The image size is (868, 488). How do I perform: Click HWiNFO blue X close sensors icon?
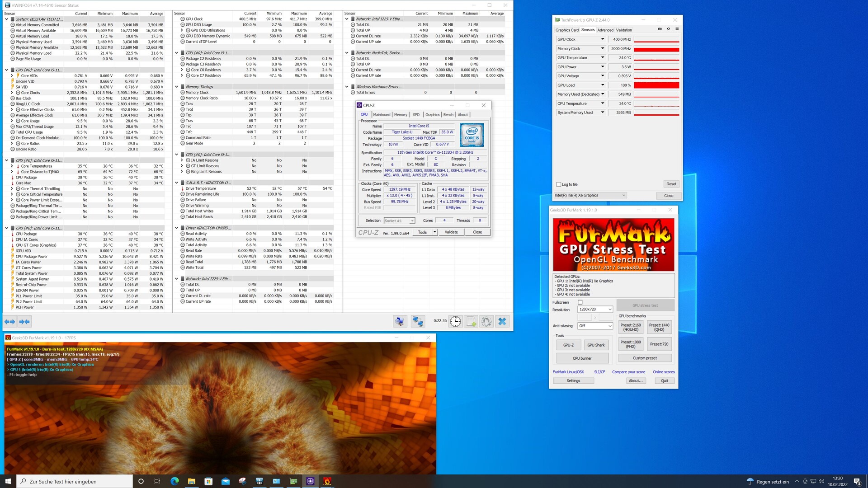pyautogui.click(x=502, y=321)
